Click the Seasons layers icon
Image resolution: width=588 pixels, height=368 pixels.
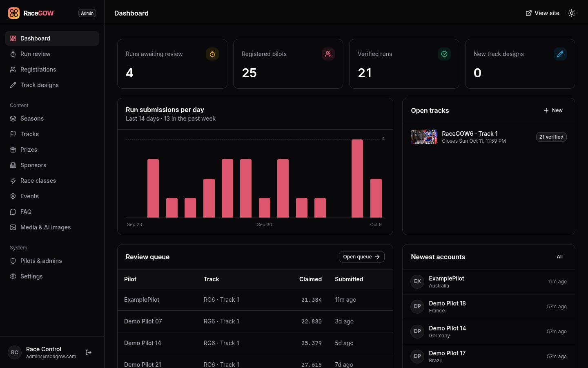point(13,119)
